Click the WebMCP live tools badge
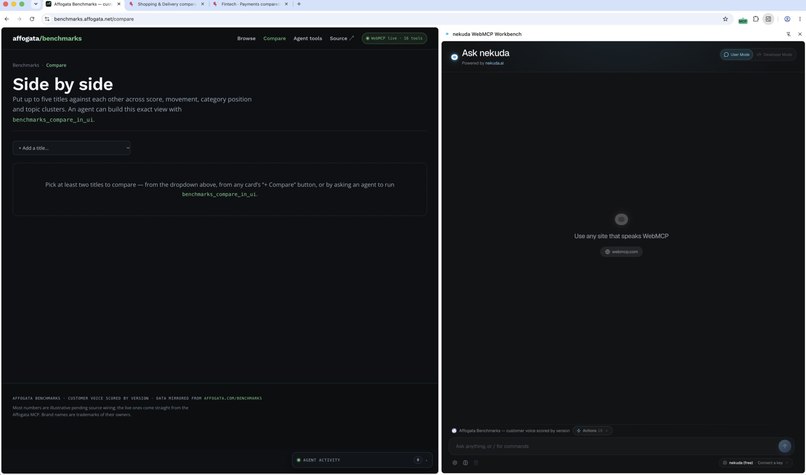Image resolution: width=806 pixels, height=475 pixels. pos(394,39)
